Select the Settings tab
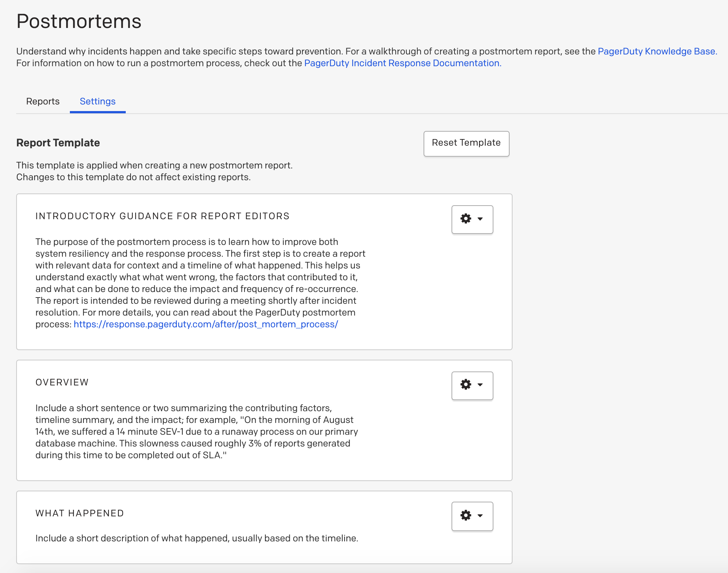728x573 pixels. tap(97, 102)
